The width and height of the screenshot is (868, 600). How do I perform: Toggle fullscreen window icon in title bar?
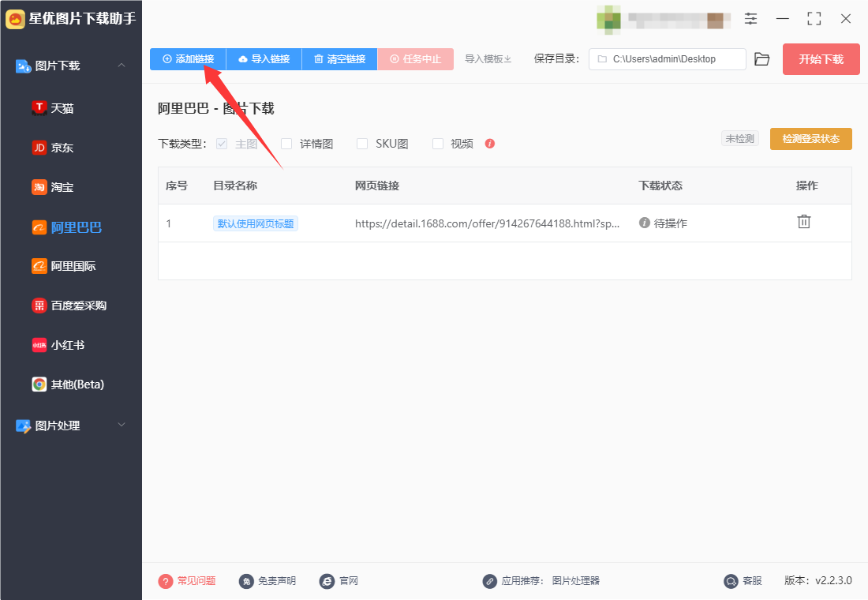814,19
